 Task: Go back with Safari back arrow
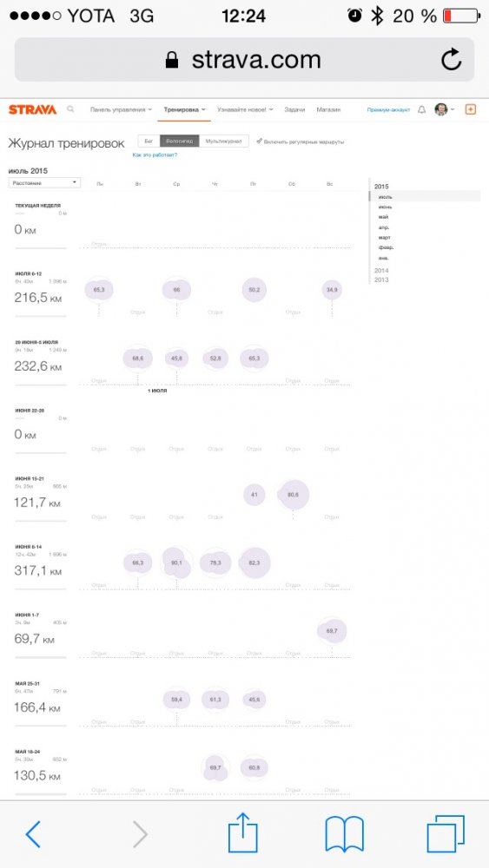tap(33, 834)
